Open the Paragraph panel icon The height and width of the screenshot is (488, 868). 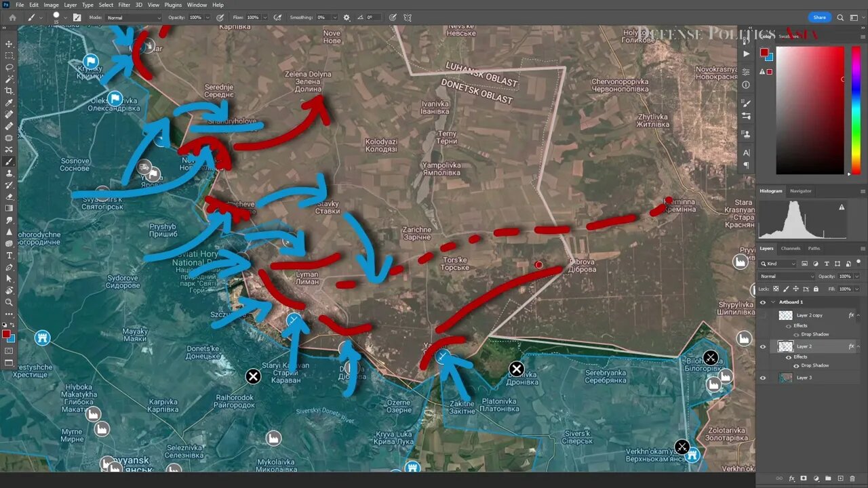[746, 165]
